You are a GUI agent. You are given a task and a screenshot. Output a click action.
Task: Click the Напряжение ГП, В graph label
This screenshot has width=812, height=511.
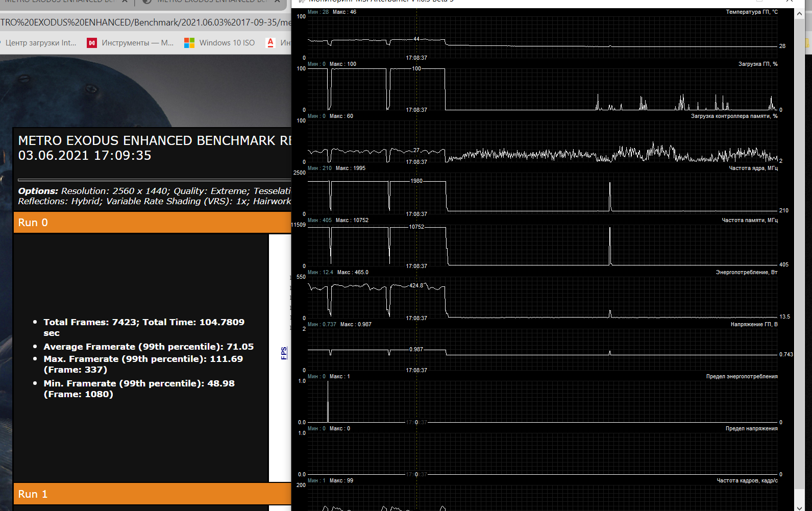754,324
